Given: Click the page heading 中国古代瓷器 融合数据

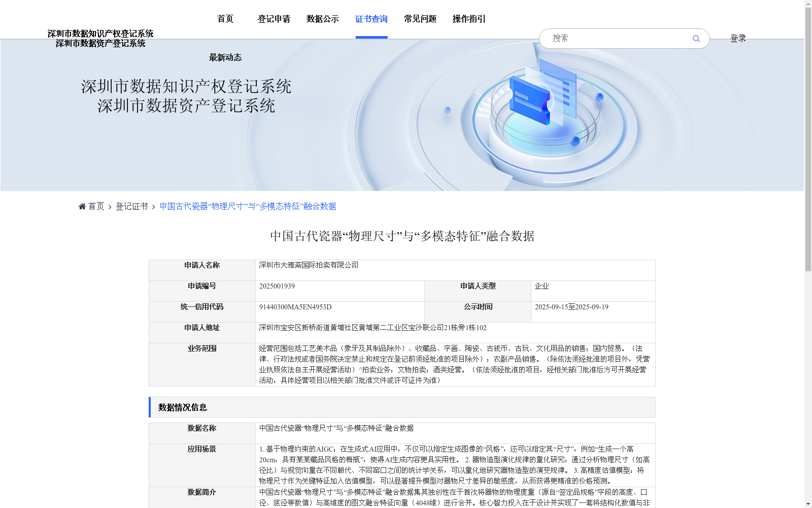Looking at the screenshot, I should 402,236.
